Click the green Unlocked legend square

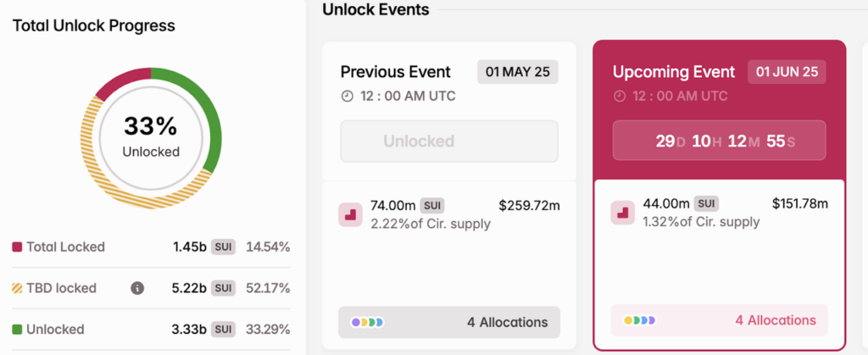(x=17, y=330)
